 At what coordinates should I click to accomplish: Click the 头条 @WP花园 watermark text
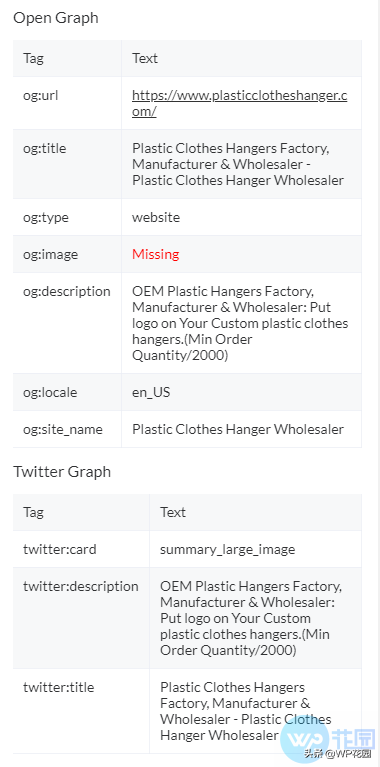click(339, 753)
